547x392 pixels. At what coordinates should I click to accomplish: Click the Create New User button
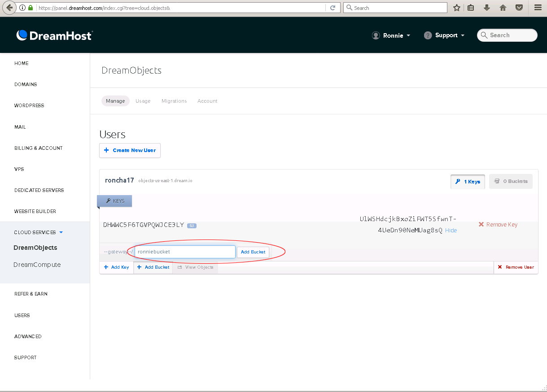pos(130,150)
